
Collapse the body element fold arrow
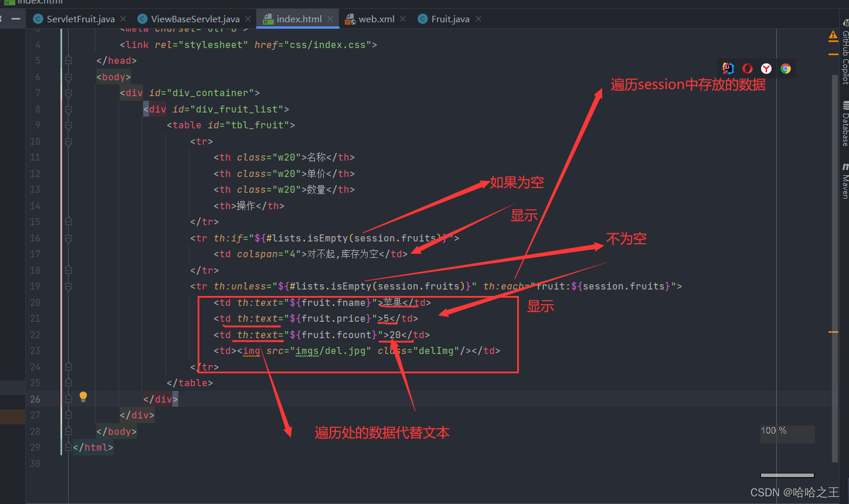point(69,77)
